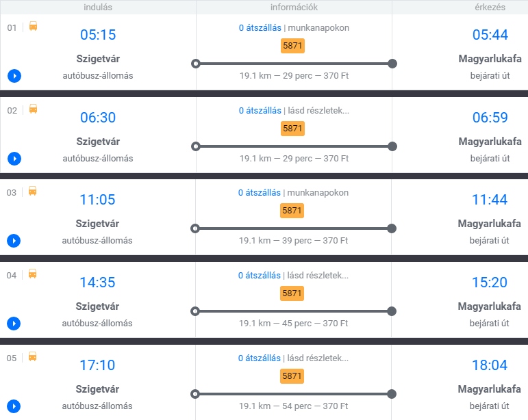Click the bus icon on the 05:15 trip
Screen dimensions: 528x420
point(33,27)
